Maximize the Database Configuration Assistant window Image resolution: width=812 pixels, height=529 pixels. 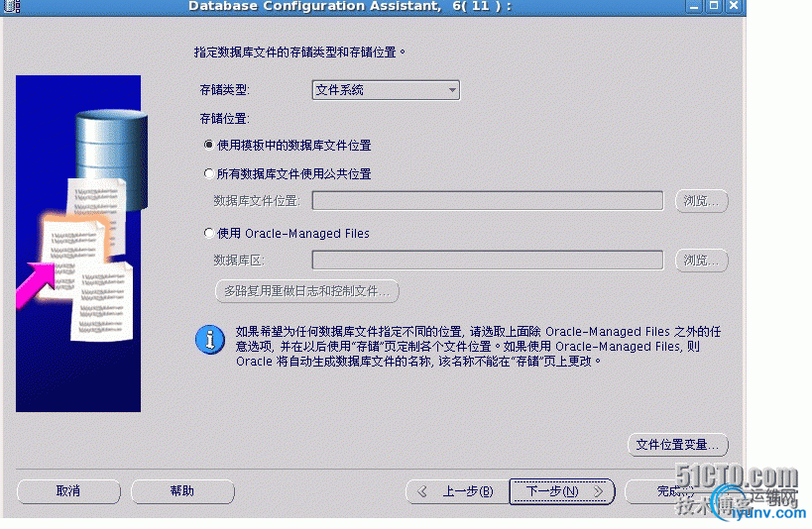[x=714, y=6]
